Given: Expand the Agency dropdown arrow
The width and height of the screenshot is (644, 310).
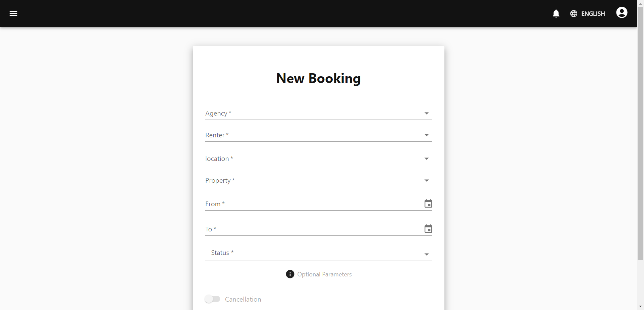Looking at the screenshot, I should [427, 113].
